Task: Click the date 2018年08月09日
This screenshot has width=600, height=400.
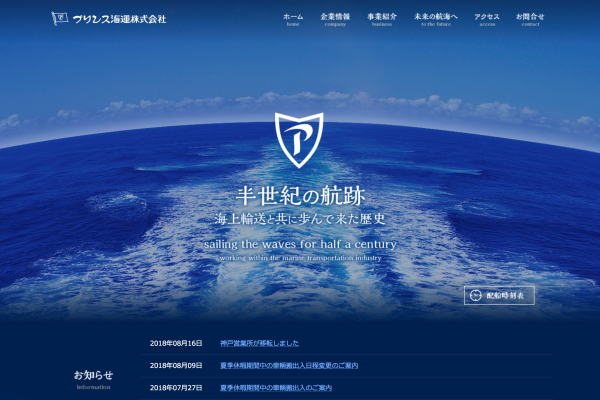Action: tap(176, 366)
